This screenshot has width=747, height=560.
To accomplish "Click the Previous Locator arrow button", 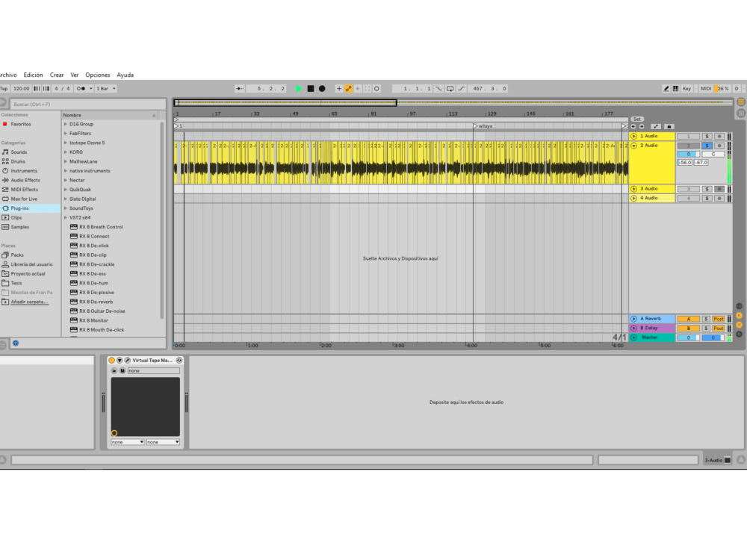I will pos(633,127).
